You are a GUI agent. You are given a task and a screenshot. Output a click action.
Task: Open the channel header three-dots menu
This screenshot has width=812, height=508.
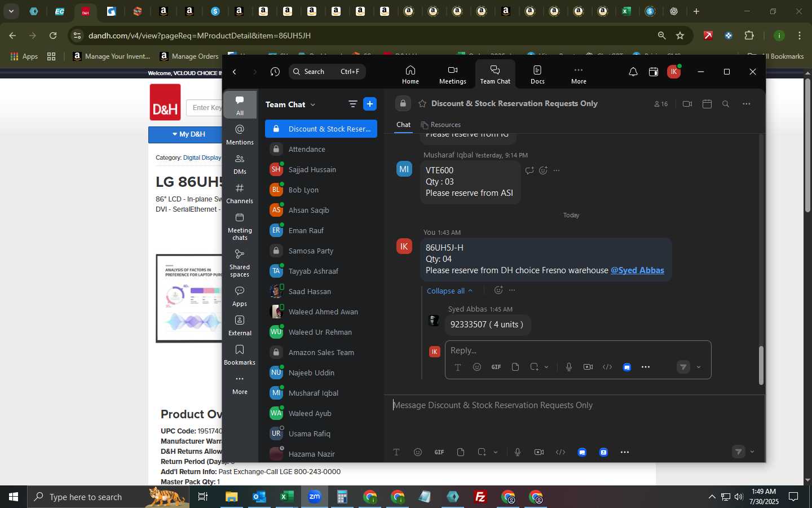tap(747, 104)
